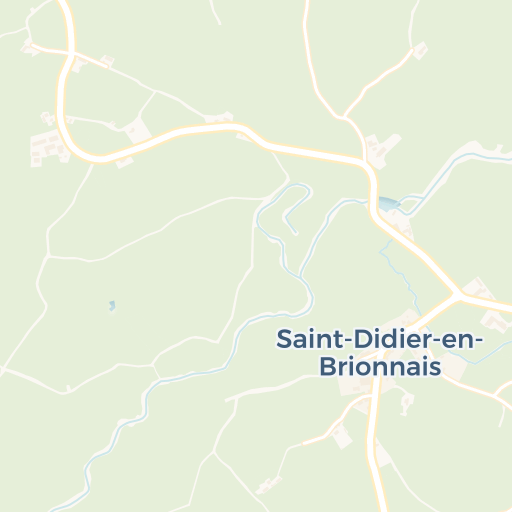Select the isolated building at the end of the northeast lane
The height and width of the screenshot is (512, 512).
point(420,50)
